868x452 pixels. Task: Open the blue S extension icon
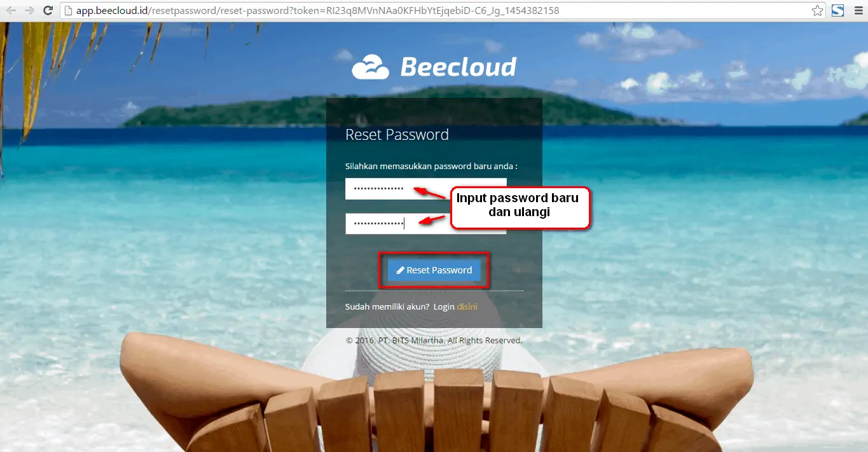(838, 10)
